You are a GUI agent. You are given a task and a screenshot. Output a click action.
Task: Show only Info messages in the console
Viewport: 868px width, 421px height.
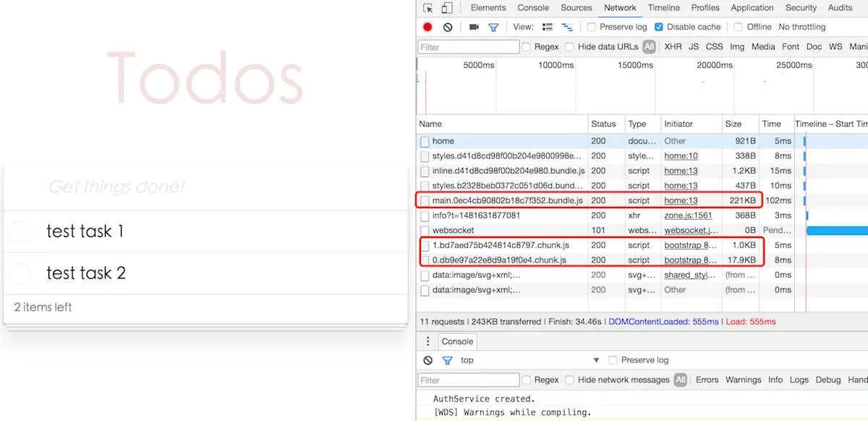coord(775,380)
